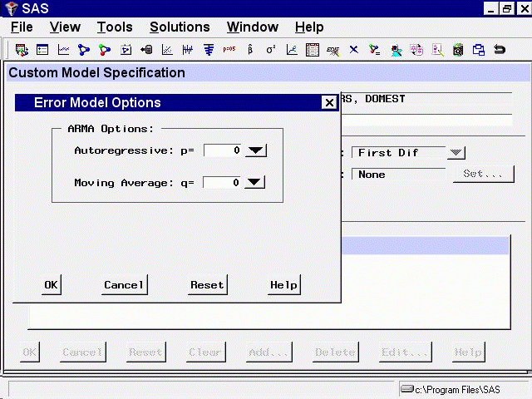Open the time series line plot icon

[x=63, y=50]
